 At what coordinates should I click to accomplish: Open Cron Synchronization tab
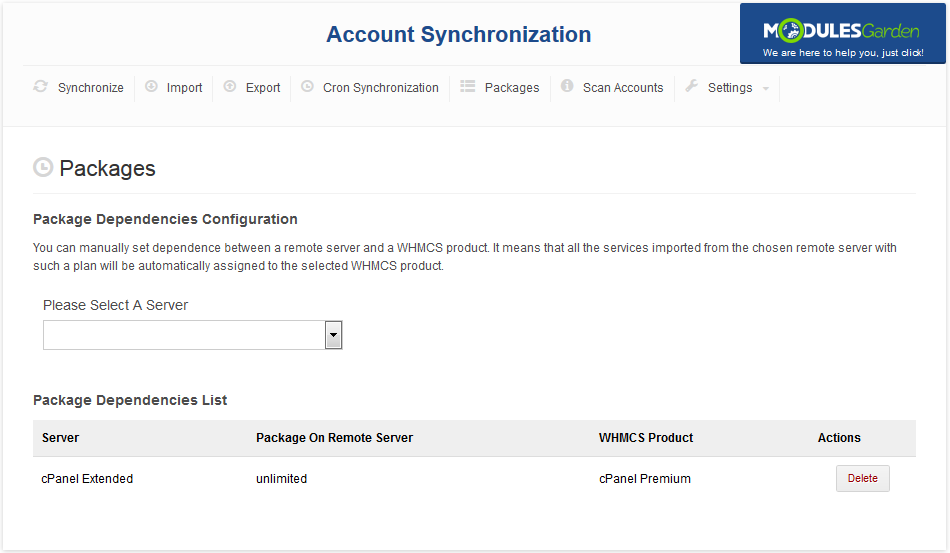[x=380, y=88]
